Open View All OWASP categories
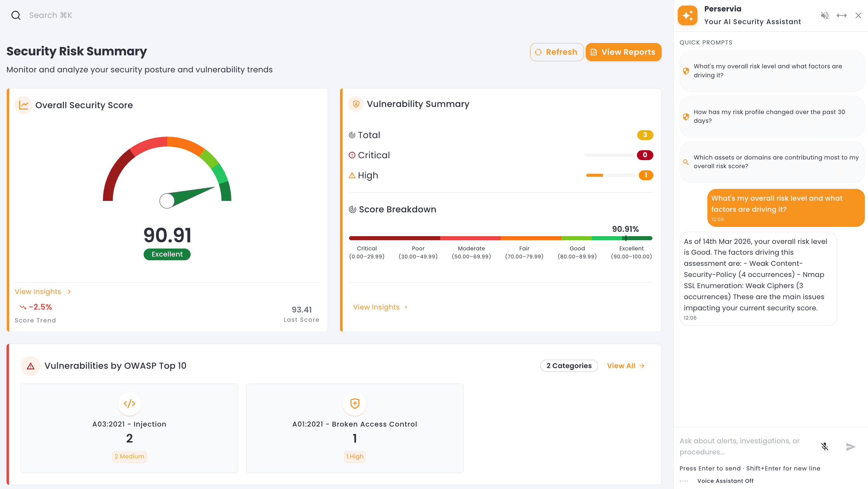This screenshot has height=489, width=868. [x=626, y=366]
